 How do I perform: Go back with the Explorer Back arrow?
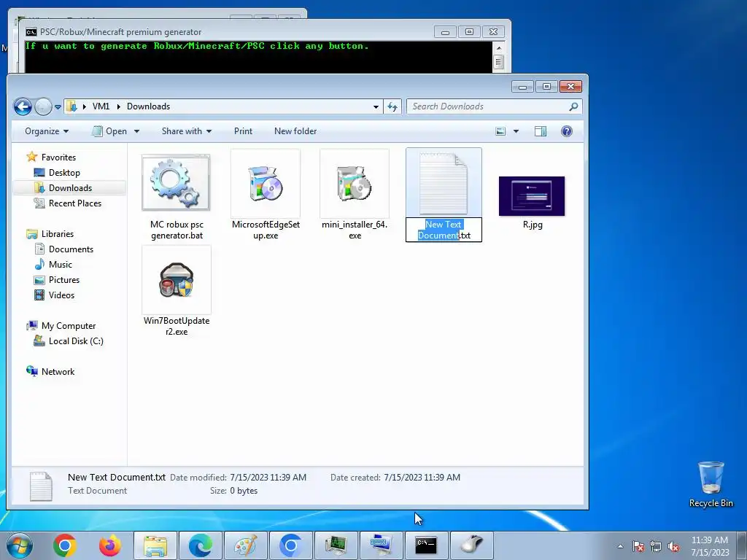point(23,106)
